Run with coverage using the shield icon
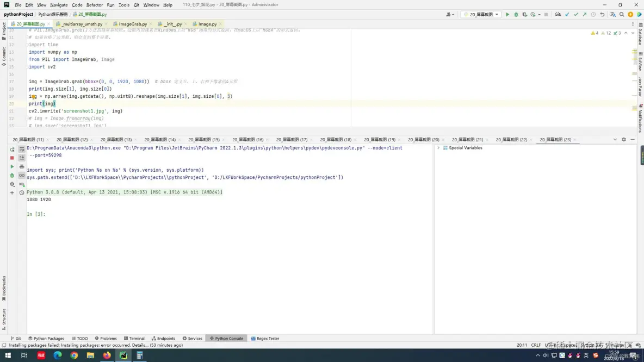This screenshot has height=362, width=644. (x=524, y=14)
